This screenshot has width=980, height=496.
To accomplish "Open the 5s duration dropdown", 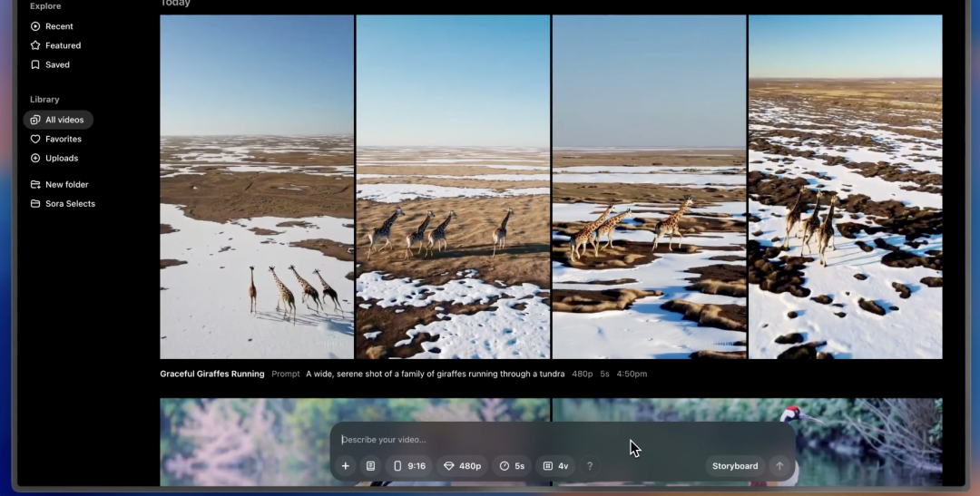I will click(512, 466).
